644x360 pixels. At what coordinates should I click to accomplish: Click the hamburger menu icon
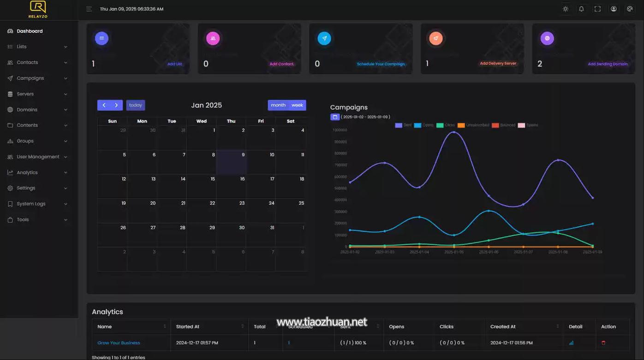click(x=89, y=9)
